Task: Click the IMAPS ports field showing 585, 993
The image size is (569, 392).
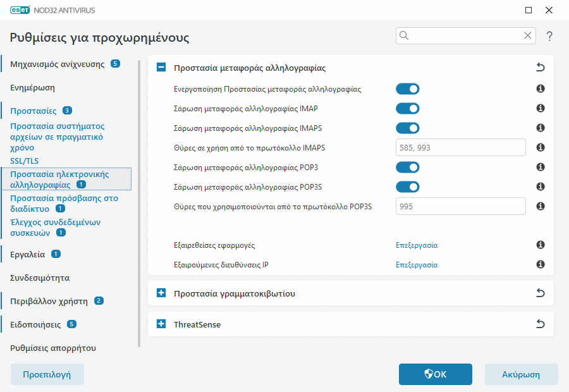Action: (460, 147)
